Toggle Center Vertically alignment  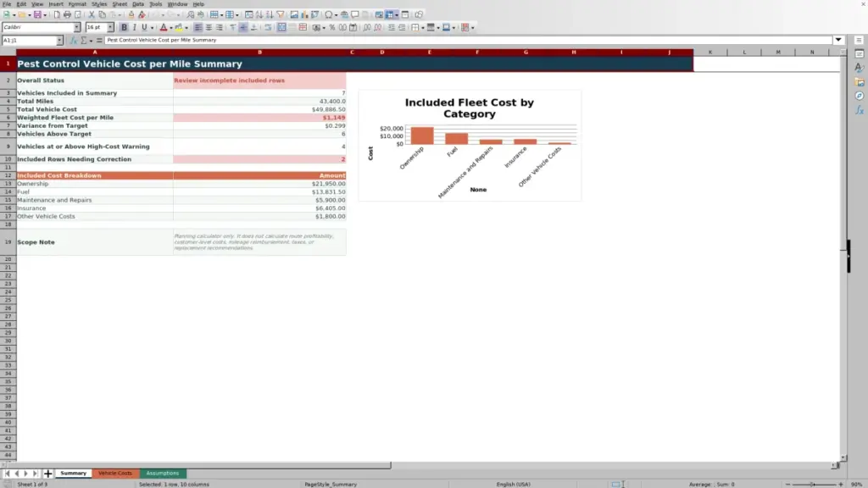(x=243, y=27)
